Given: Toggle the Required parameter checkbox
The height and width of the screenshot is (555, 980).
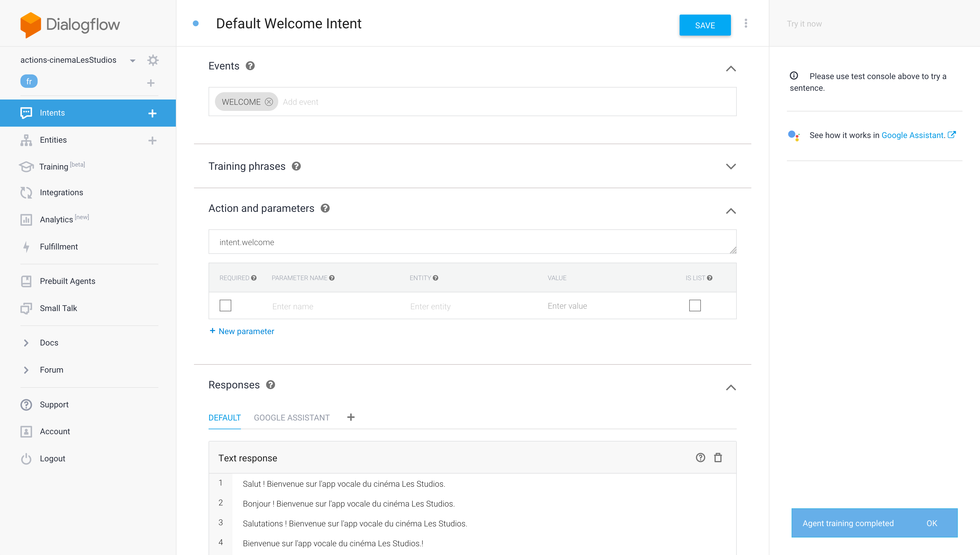Looking at the screenshot, I should coord(225,306).
